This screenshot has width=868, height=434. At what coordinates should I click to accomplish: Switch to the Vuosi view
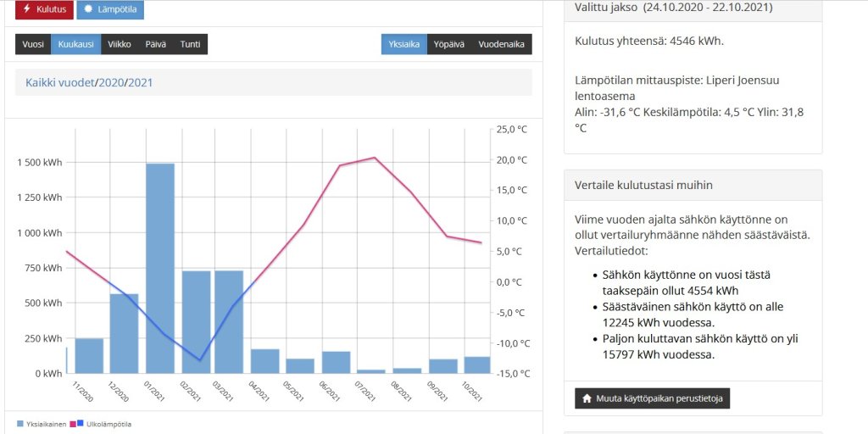click(x=33, y=44)
